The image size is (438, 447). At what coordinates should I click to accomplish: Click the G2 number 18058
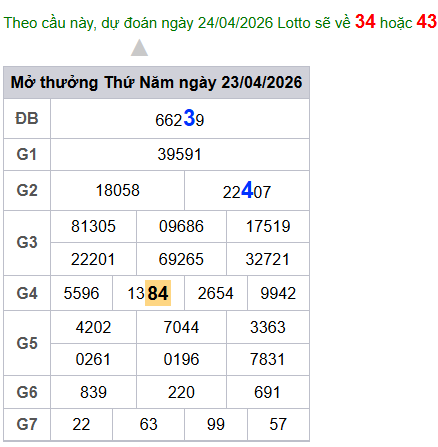[x=117, y=190]
